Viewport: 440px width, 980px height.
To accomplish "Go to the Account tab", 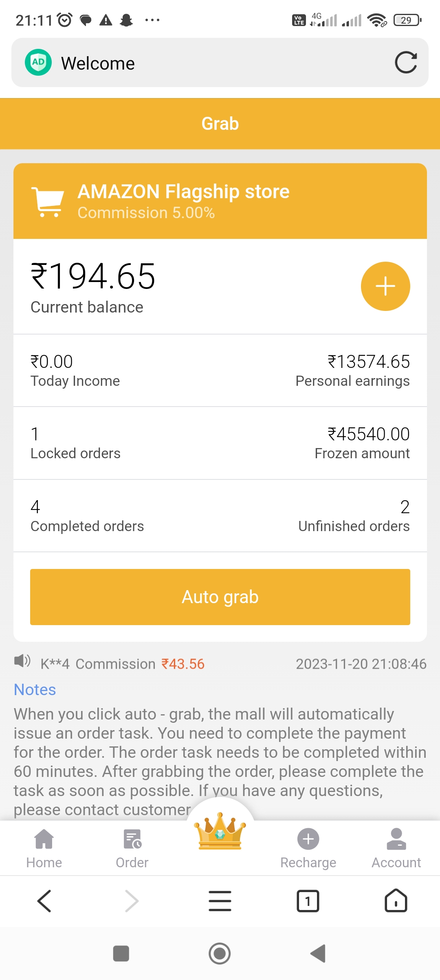I will [396, 848].
